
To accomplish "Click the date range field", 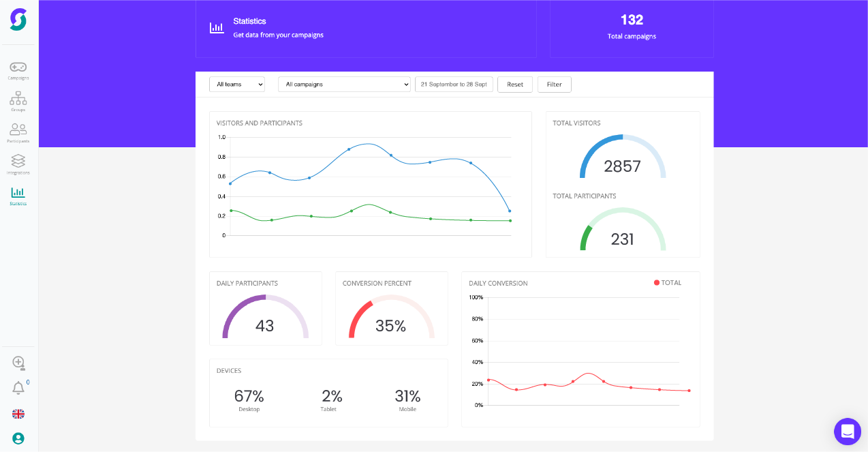I will click(454, 85).
